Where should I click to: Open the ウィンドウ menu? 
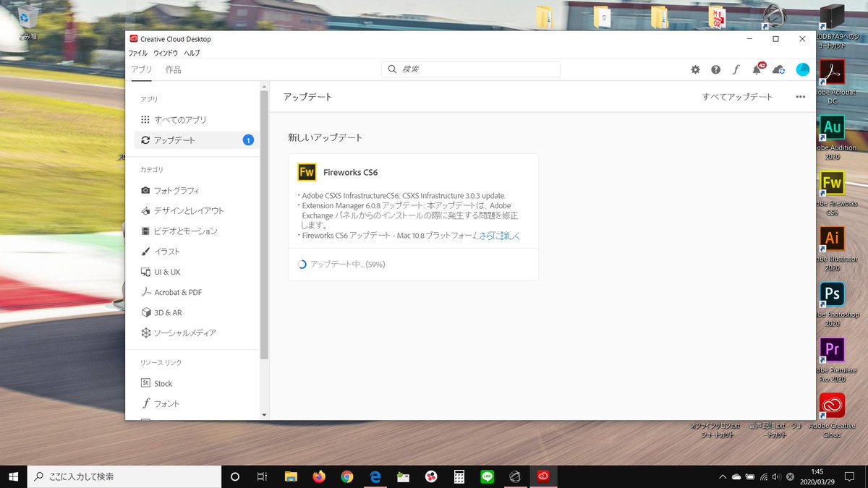pos(165,53)
